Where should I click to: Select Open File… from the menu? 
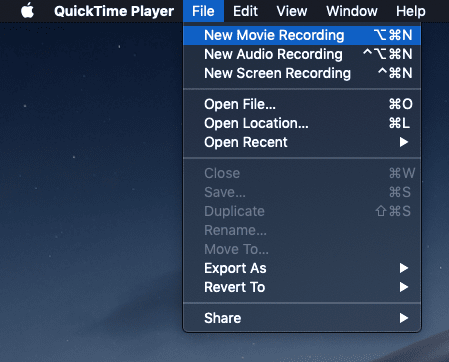point(302,104)
